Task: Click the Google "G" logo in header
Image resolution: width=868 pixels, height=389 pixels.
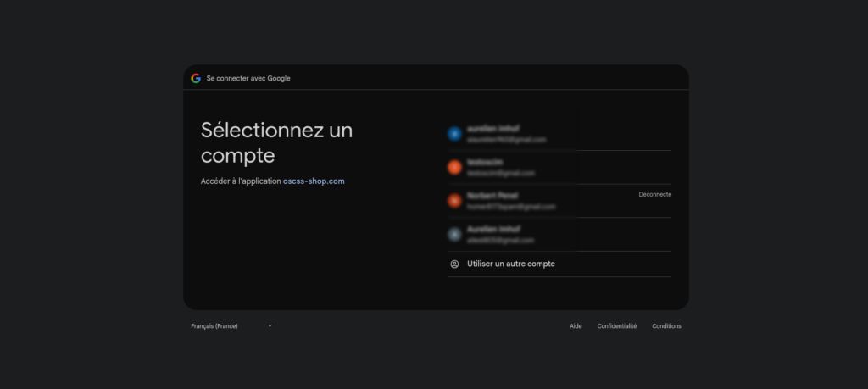Action: coord(196,78)
